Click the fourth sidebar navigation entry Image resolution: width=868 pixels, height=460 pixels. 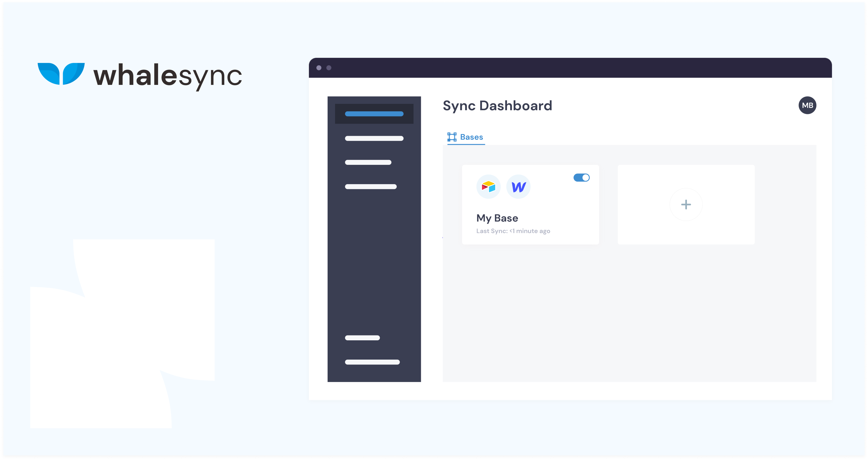click(371, 186)
